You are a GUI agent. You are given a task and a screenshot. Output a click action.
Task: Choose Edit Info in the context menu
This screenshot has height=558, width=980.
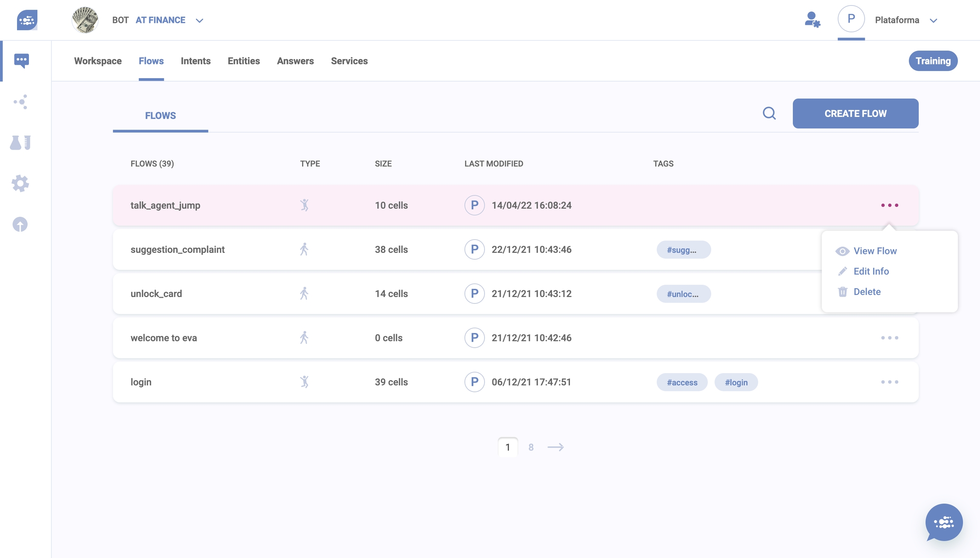(871, 271)
